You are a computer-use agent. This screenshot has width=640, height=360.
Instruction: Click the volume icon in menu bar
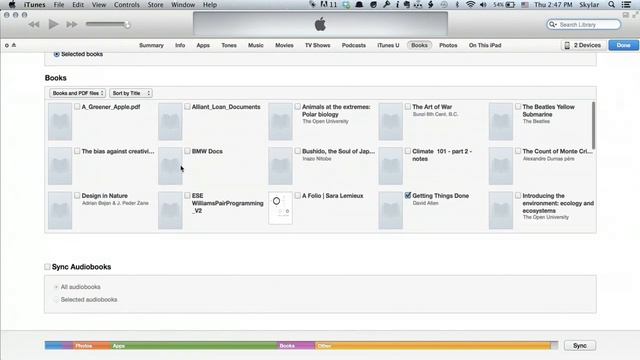pos(483,4)
